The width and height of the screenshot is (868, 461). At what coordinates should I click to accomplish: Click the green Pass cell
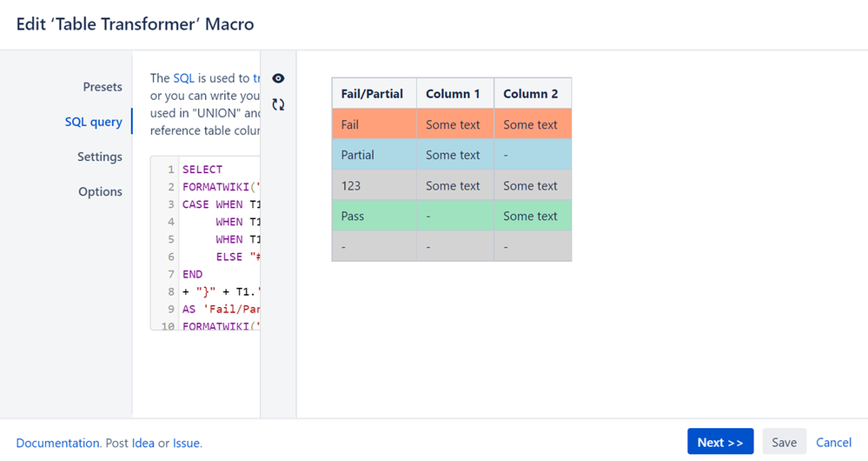tap(374, 216)
